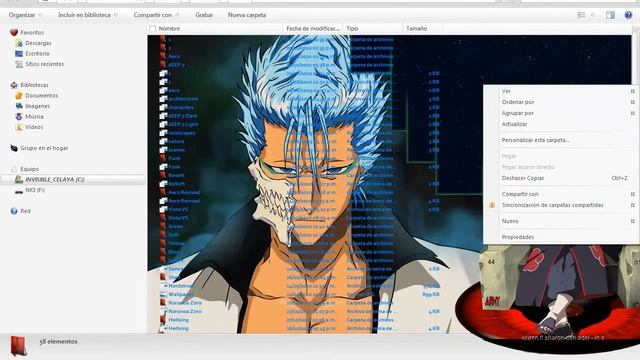
Task: Click the NICI (F:) drive icon
Action: click(19, 190)
